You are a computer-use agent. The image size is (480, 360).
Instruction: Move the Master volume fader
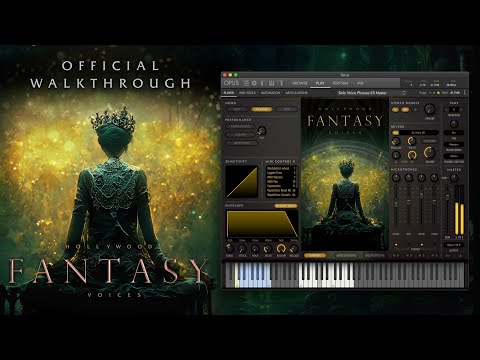447,197
